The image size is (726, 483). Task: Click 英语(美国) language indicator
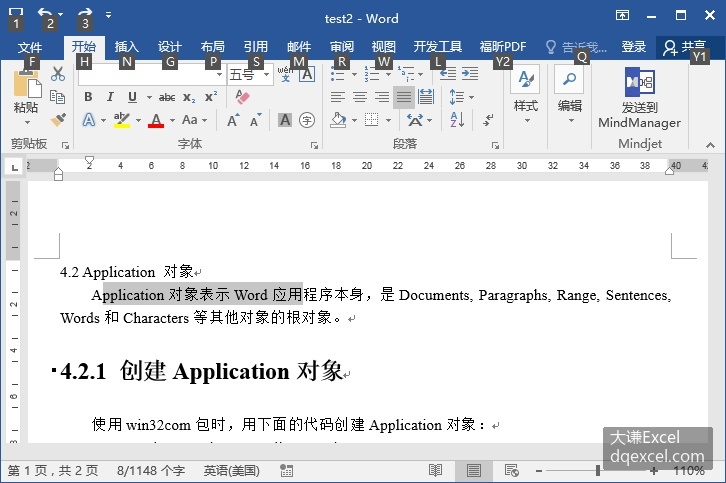[232, 470]
